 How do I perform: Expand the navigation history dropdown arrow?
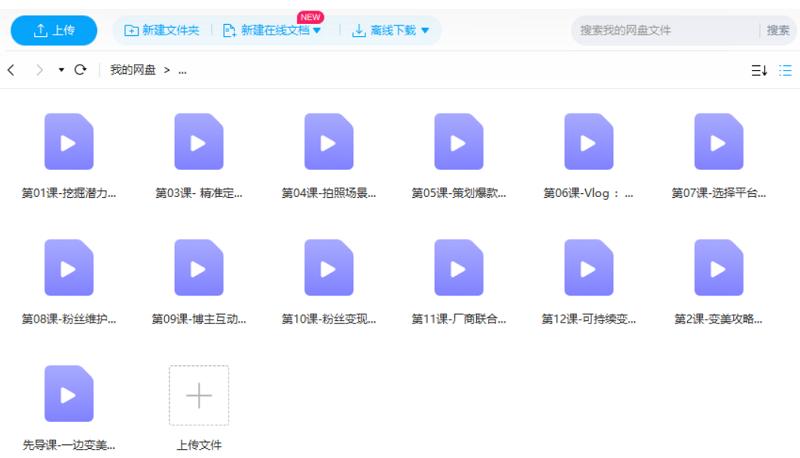(x=61, y=70)
